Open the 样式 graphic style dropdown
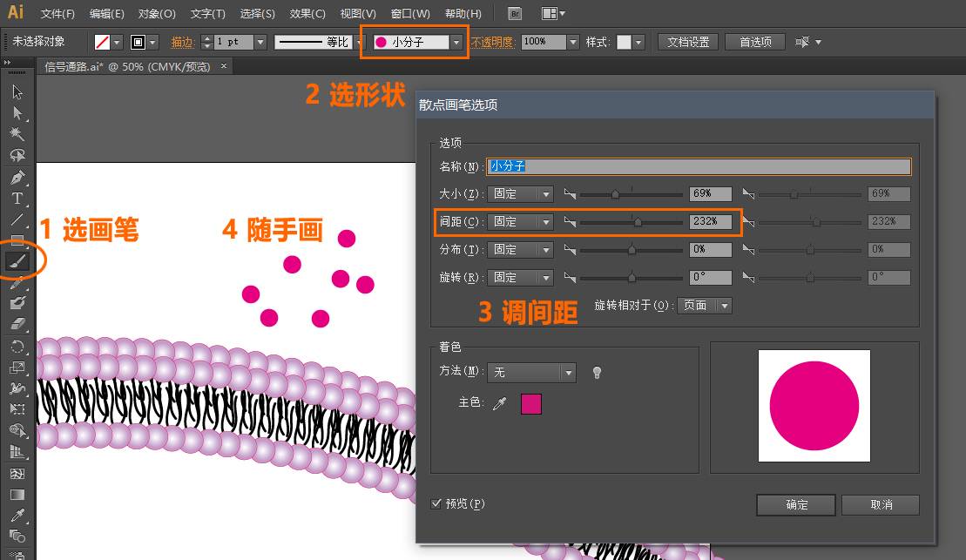Screen dimensions: 966x560 638,42
